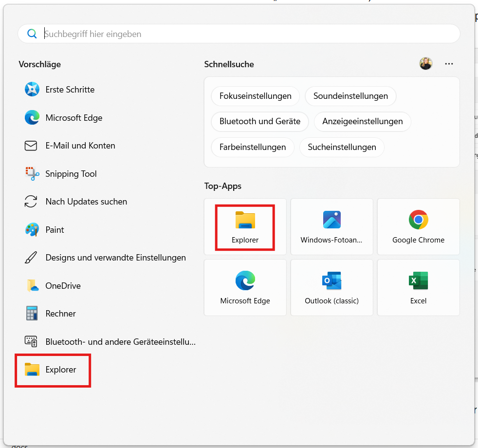Viewport: 478px width, 448px height.
Task: Click the Nach Updates suchen label
Action: click(x=86, y=202)
